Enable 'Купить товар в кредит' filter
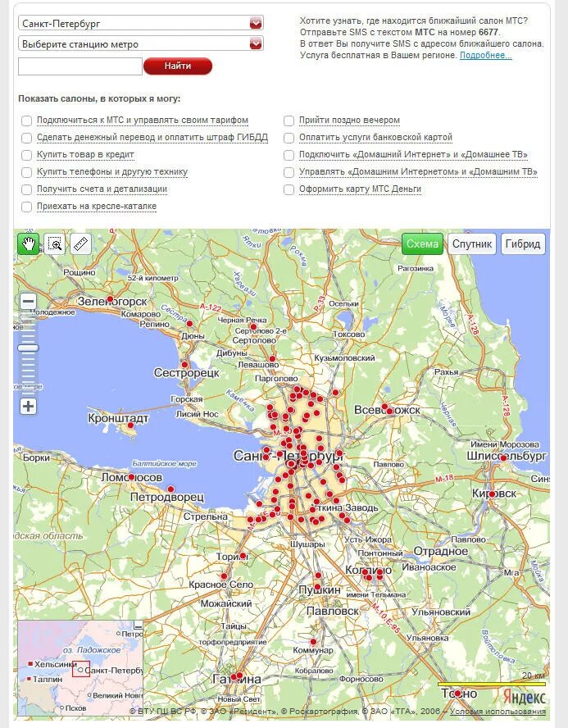 [26, 155]
